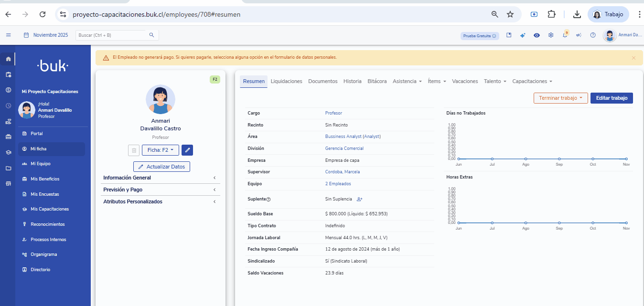Switch to the Liquidaciones tab
Screen dimensions: 644x306
pyautogui.click(x=286, y=81)
